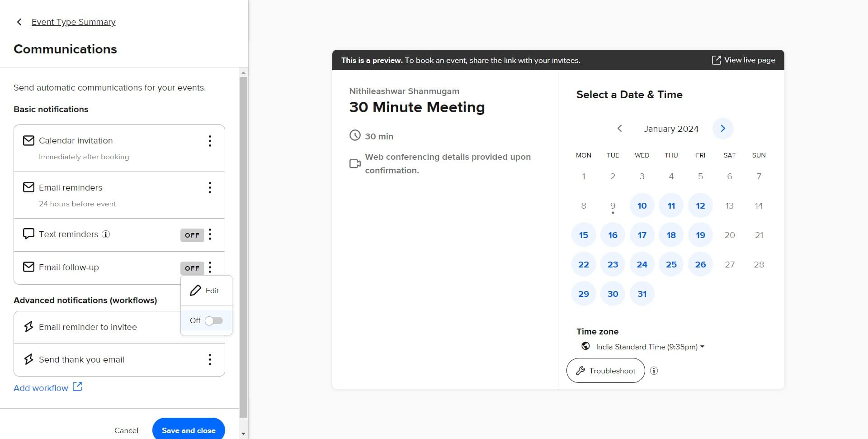The height and width of the screenshot is (439, 868).
Task: Open the kebab menu for Calendar invitation
Action: (x=210, y=141)
